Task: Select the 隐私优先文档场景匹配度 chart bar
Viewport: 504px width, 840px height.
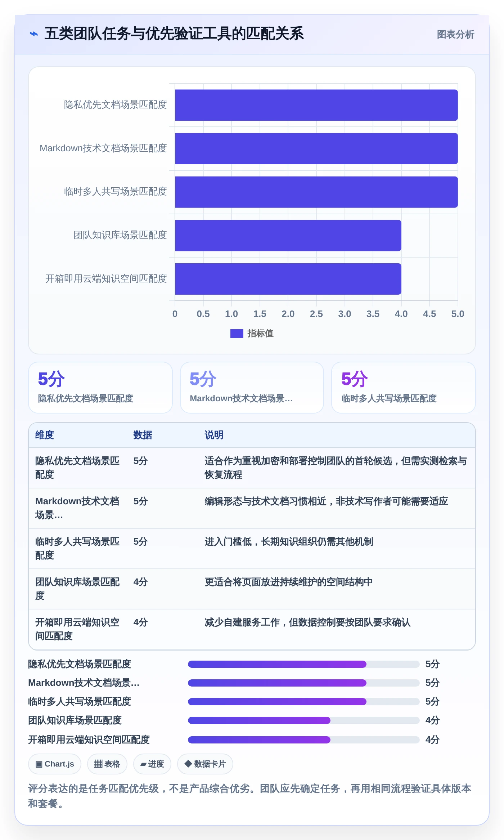Action: tap(316, 105)
